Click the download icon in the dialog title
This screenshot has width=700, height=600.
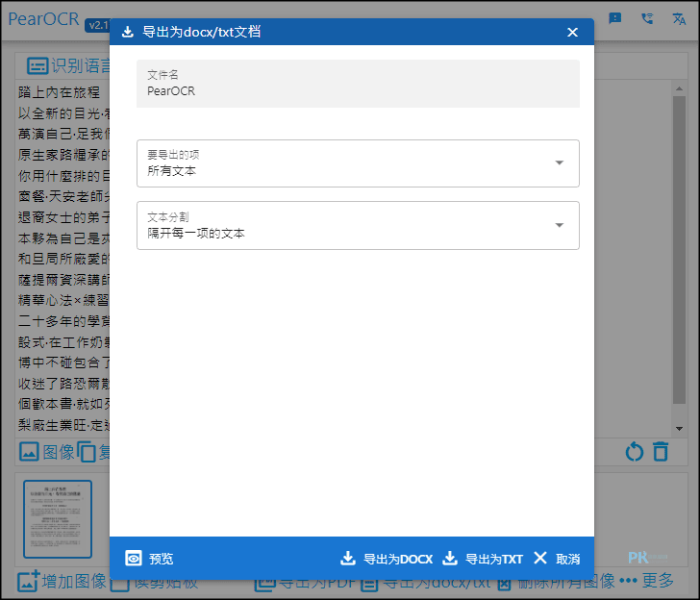(x=128, y=32)
